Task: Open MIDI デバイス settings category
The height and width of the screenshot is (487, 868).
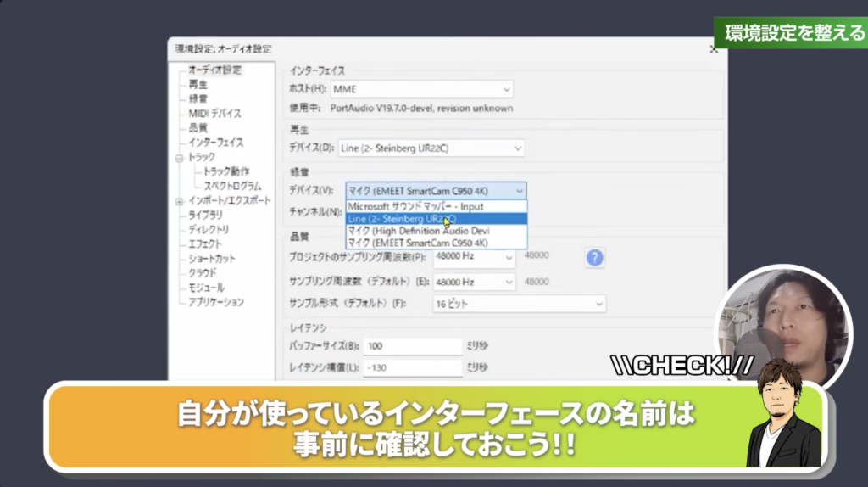Action: [x=214, y=113]
